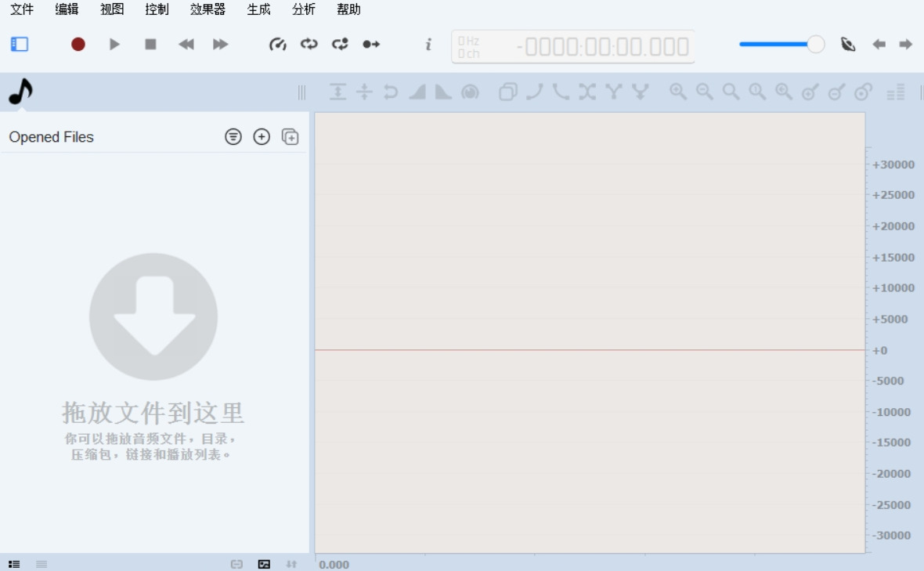Click the fast-forward button
The width and height of the screenshot is (924, 571).
220,44
